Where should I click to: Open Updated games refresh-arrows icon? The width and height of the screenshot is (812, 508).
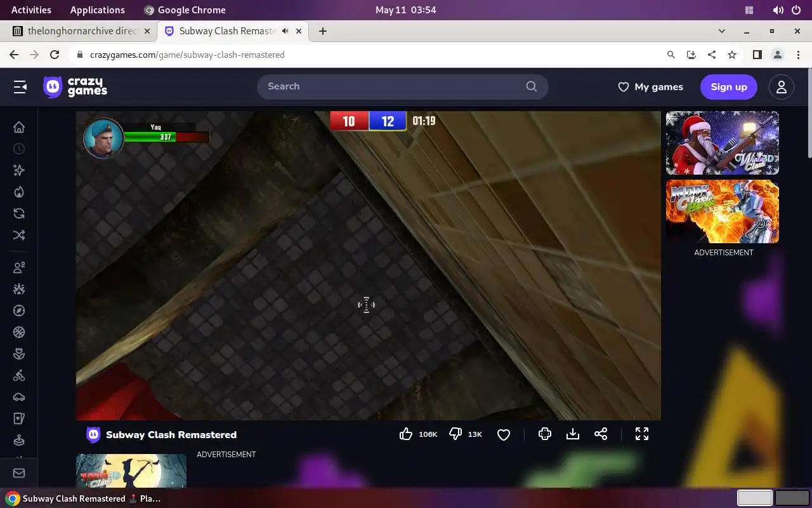tap(19, 213)
